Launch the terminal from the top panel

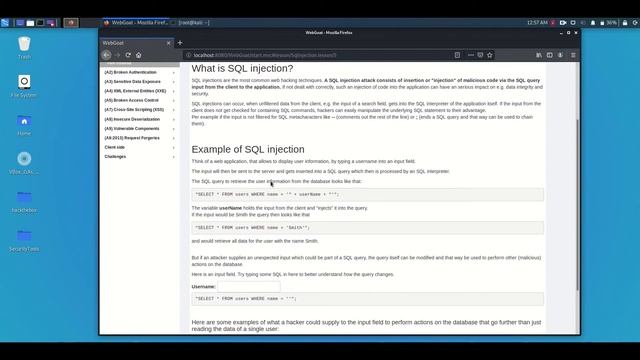pos(40,23)
